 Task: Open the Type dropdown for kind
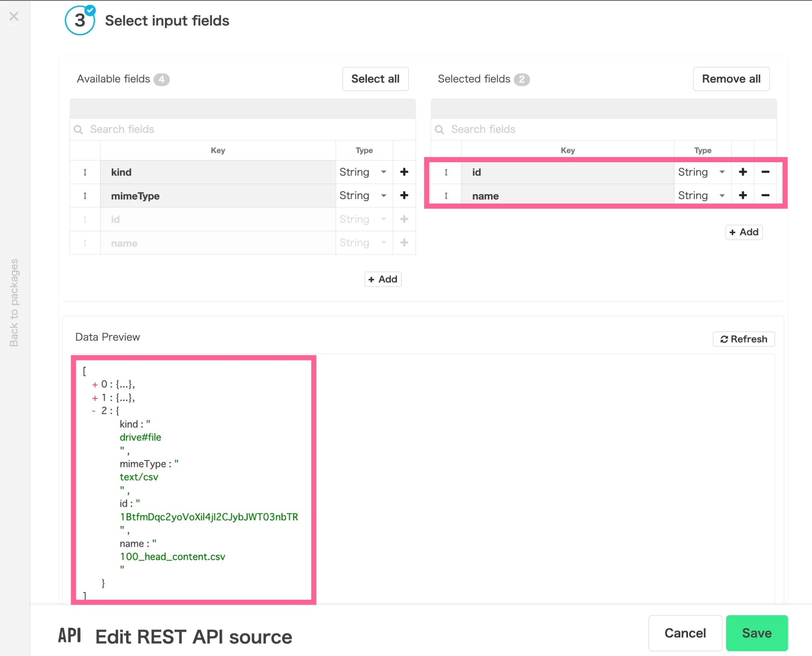click(x=363, y=172)
